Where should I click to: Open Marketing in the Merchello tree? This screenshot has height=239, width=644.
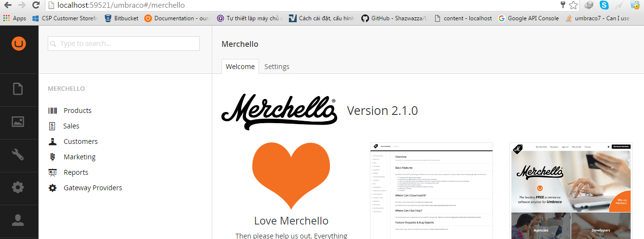click(80, 157)
